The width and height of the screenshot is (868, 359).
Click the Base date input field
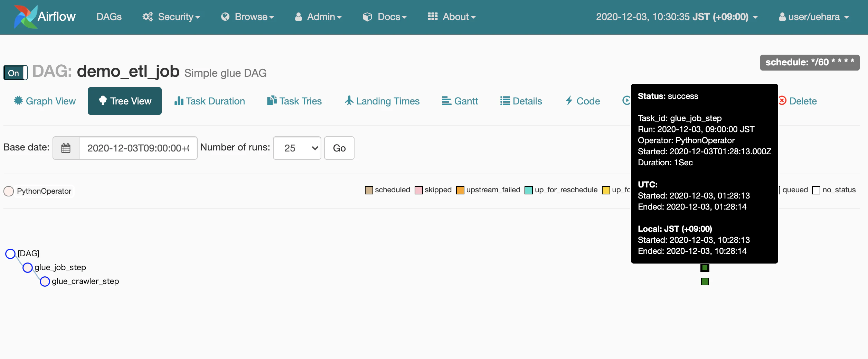[x=138, y=148]
